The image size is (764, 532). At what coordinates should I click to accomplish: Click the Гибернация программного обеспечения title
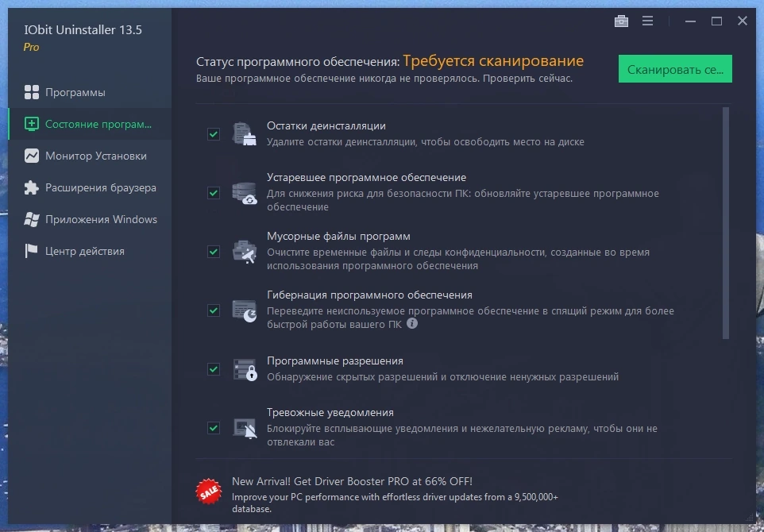pyautogui.click(x=369, y=295)
